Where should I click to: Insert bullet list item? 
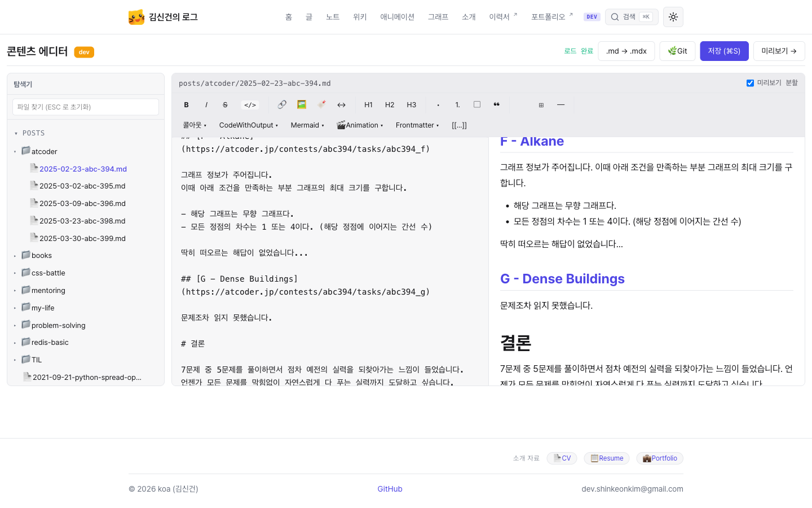[438, 105]
